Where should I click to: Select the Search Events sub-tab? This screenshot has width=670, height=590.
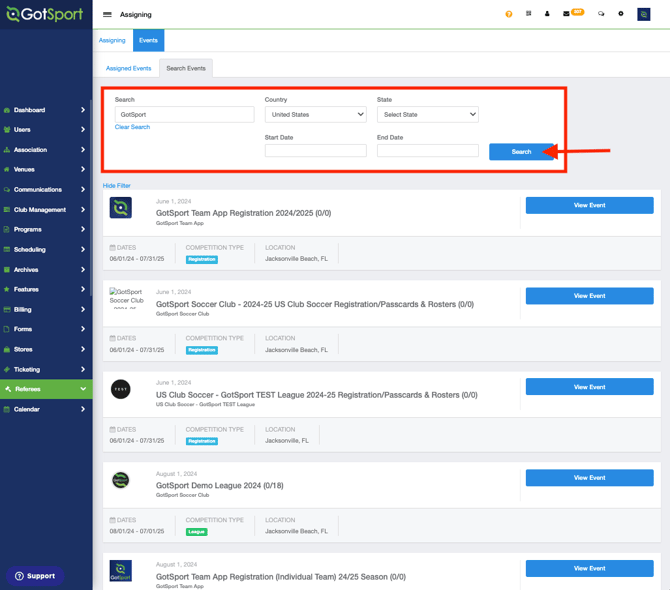[186, 68]
